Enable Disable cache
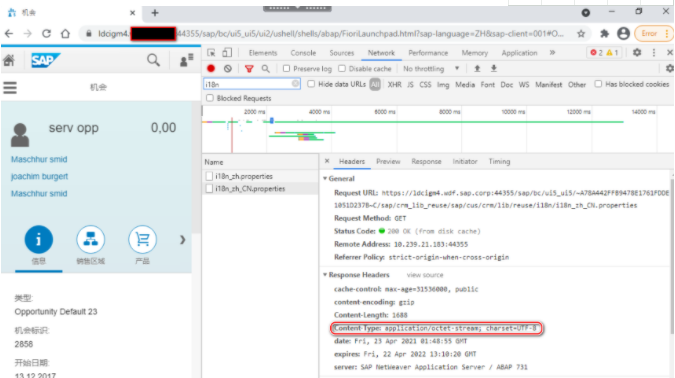 pyautogui.click(x=342, y=68)
